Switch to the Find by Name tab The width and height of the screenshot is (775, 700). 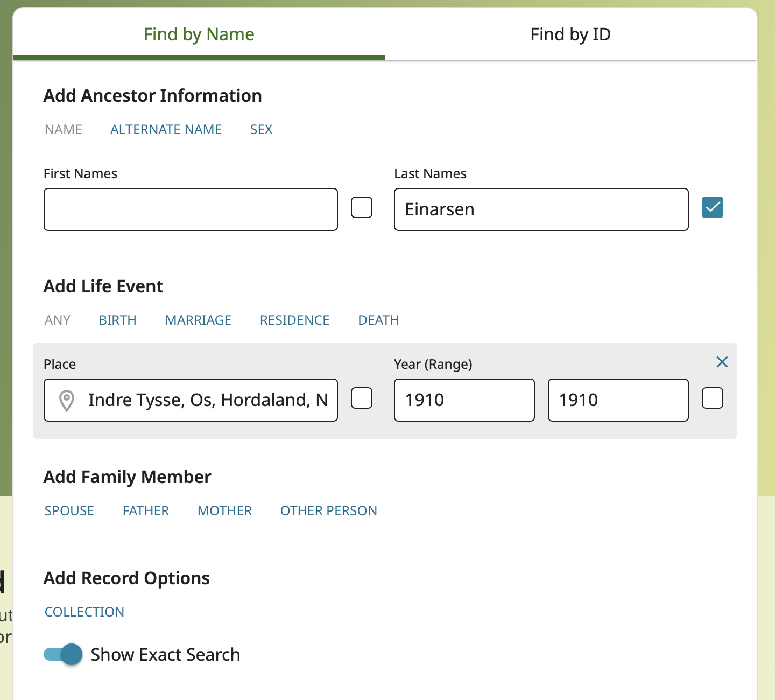(199, 34)
